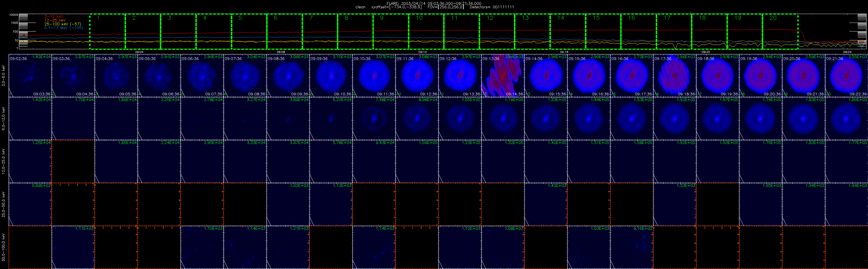Click the yellow 25-100 keV (-57) legend entry

tap(63, 24)
